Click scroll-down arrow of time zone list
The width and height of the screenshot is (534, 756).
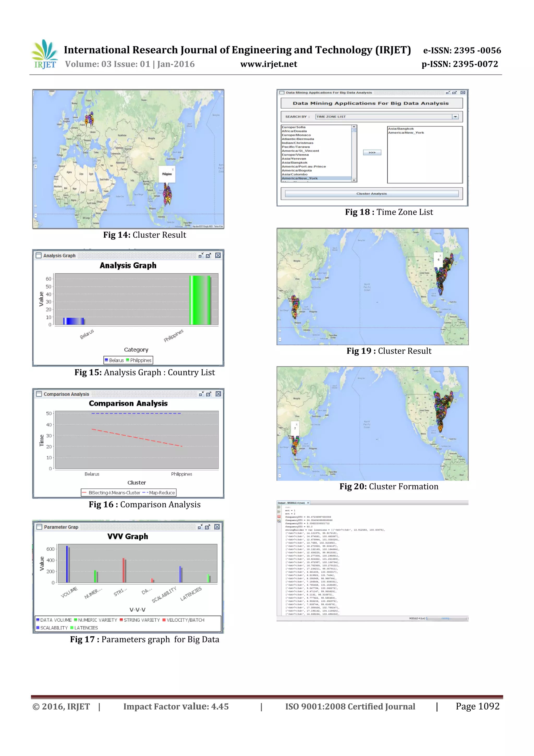click(x=354, y=180)
